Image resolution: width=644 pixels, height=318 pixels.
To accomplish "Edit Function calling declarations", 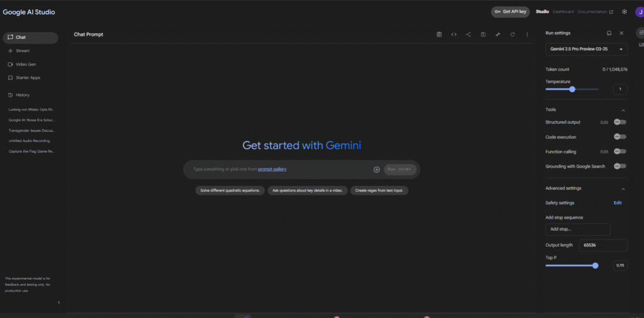I will click(604, 152).
